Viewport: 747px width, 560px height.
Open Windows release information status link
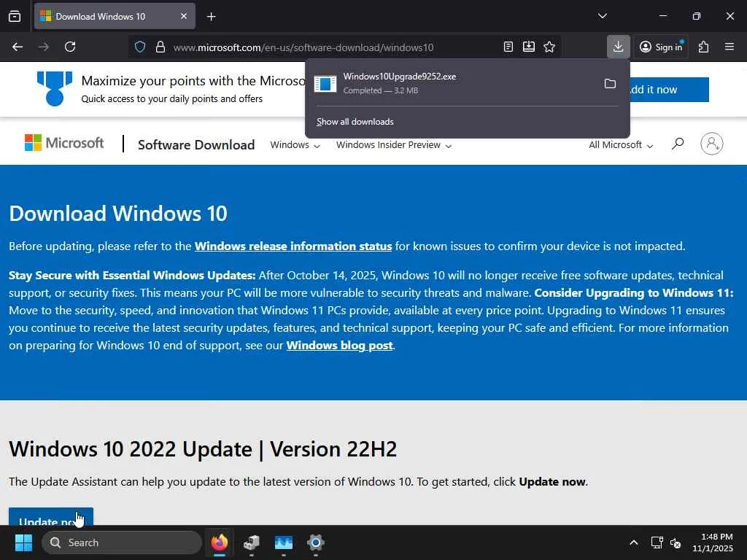[293, 246]
